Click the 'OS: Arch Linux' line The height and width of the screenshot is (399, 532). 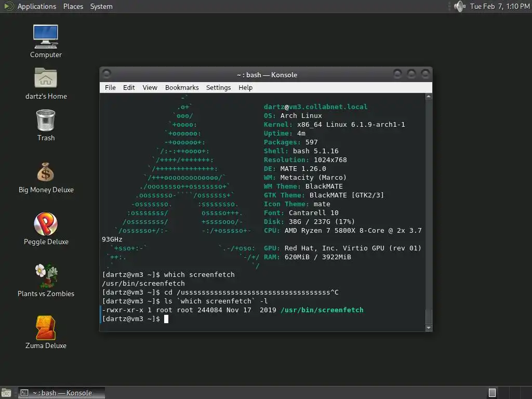pos(293,116)
